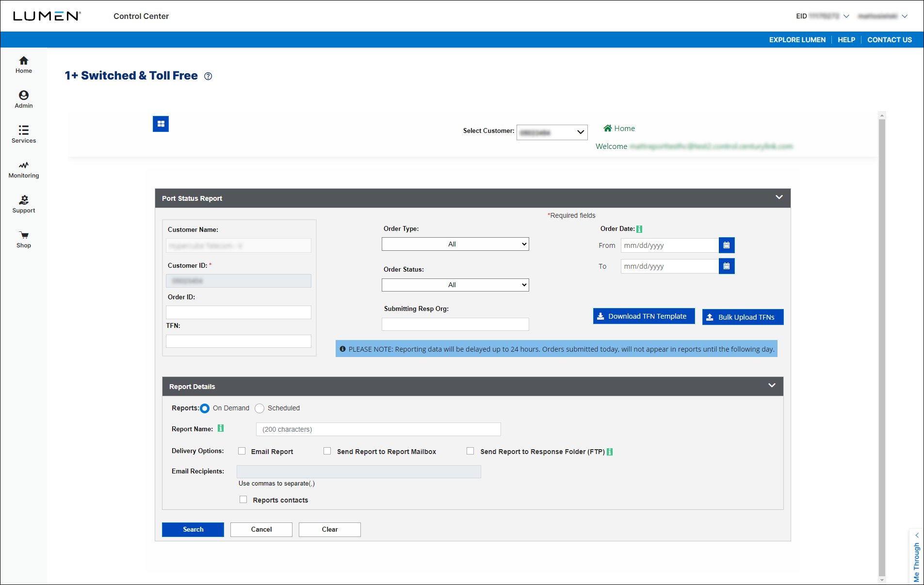924x585 pixels.
Task: Open the Order Status dropdown
Action: pos(455,285)
